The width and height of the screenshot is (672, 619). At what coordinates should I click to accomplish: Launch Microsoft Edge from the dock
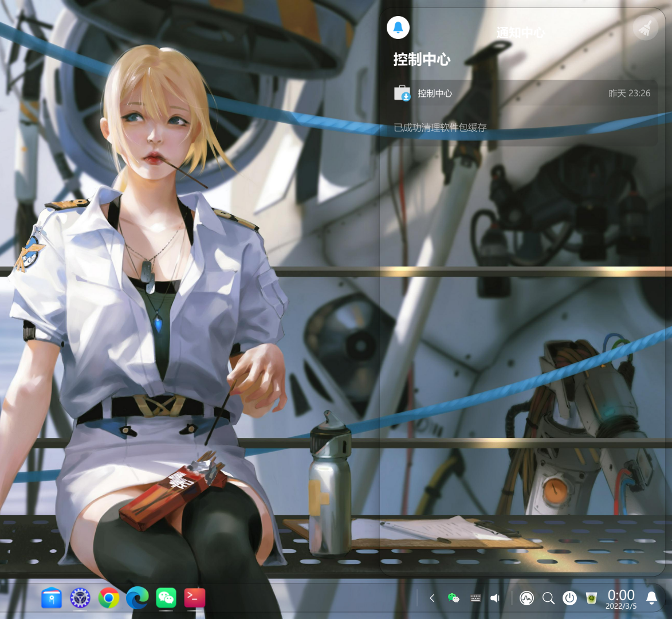(137, 598)
